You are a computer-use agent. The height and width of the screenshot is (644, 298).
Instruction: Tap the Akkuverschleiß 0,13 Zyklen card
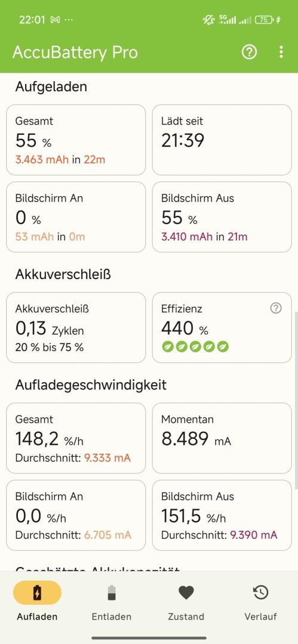tap(76, 327)
